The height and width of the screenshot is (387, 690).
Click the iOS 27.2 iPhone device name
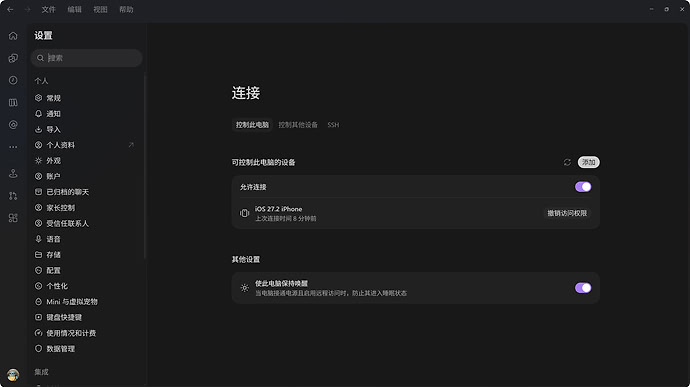coord(279,209)
